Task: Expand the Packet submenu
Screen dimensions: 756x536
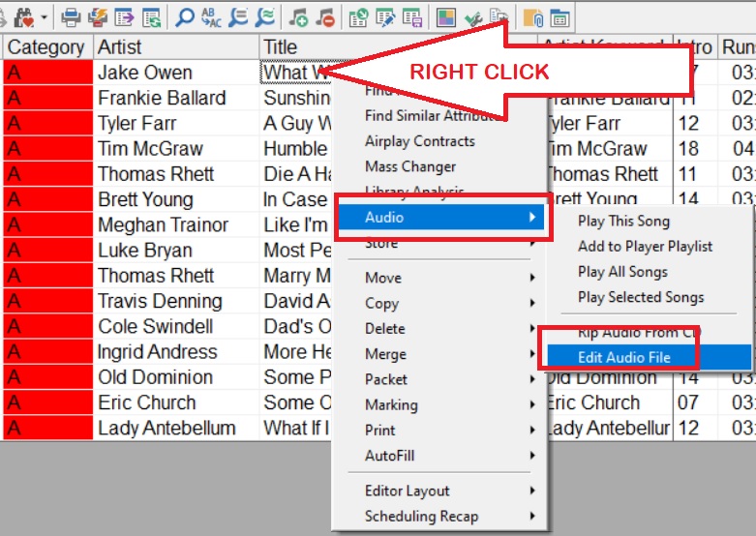Action: (x=442, y=379)
